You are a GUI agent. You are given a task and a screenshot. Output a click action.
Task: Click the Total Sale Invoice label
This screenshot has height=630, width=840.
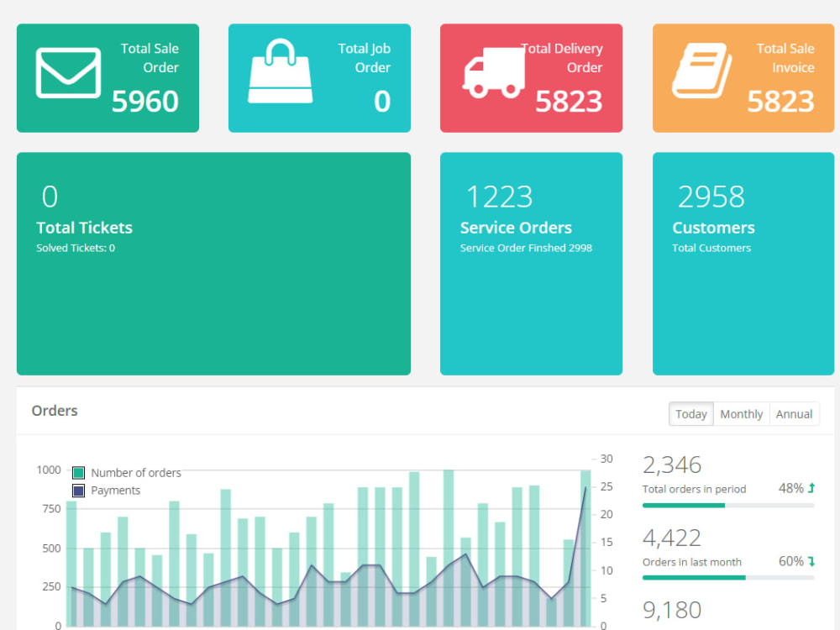click(x=785, y=58)
